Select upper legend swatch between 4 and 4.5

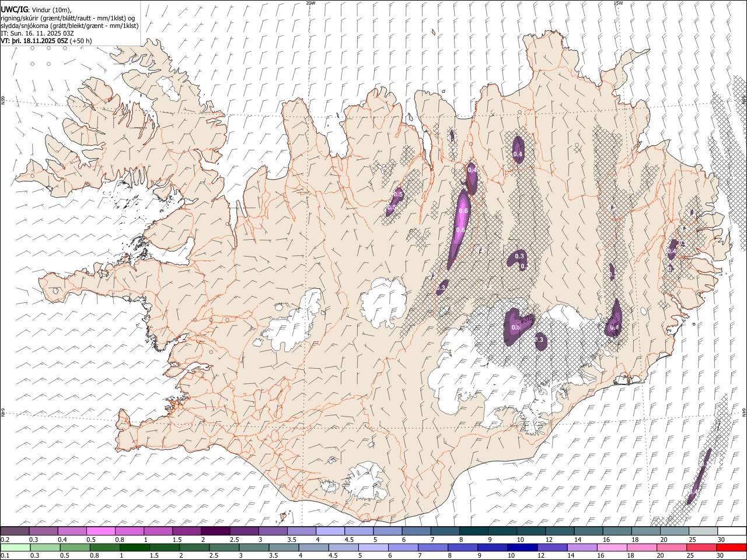[x=330, y=531]
